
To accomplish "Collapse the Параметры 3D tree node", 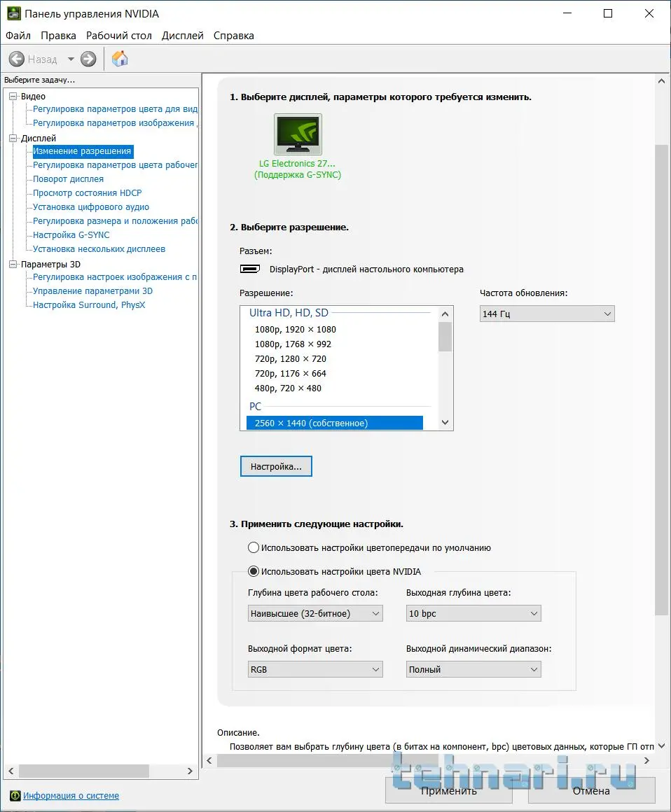I will pos(13,264).
